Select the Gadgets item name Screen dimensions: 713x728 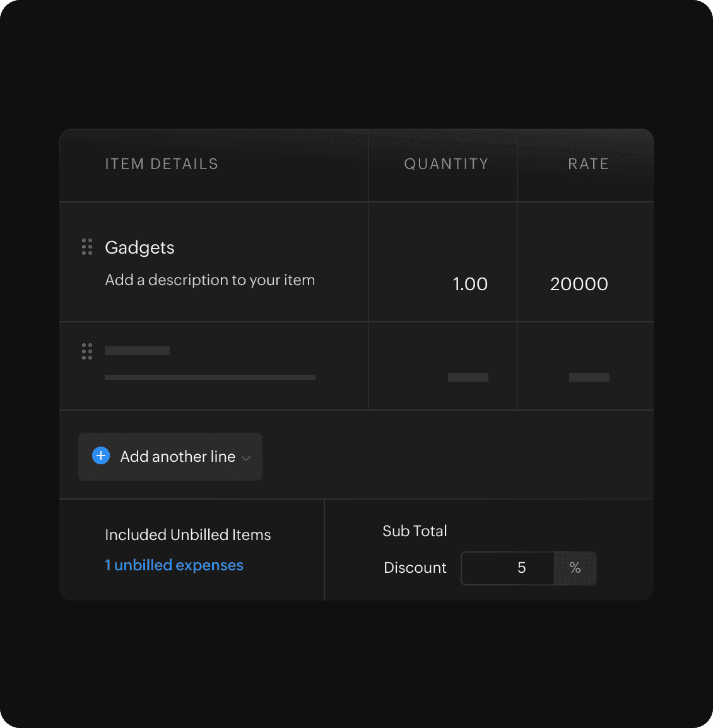[139, 247]
